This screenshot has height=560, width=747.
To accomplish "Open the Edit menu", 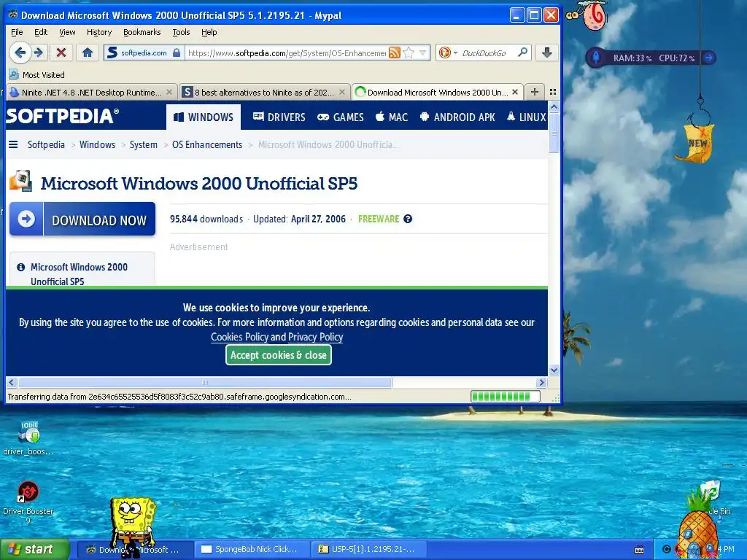I will (41, 32).
